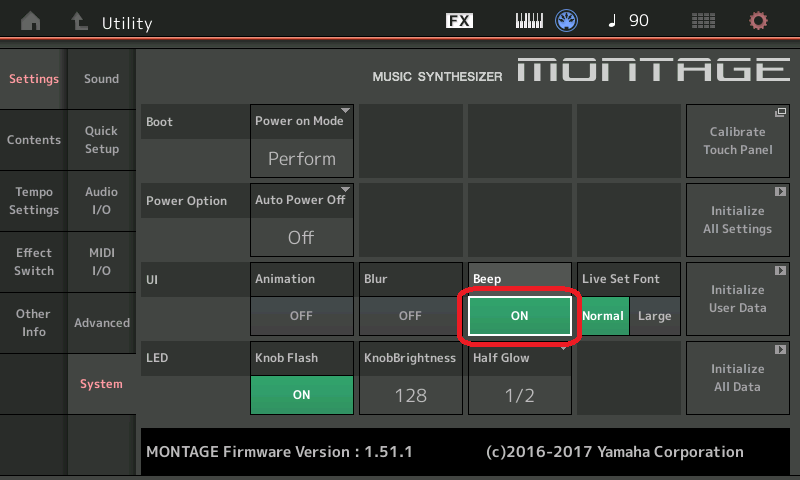Switch to the Contents tab
Viewport: 800px width, 480px height.
click(x=34, y=140)
